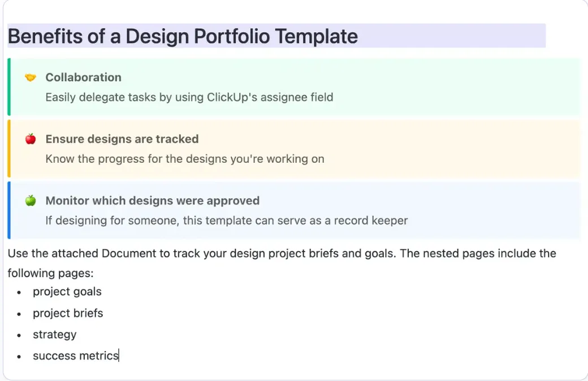Click the 'record keeper' description line
588x381 pixels.
tap(226, 220)
